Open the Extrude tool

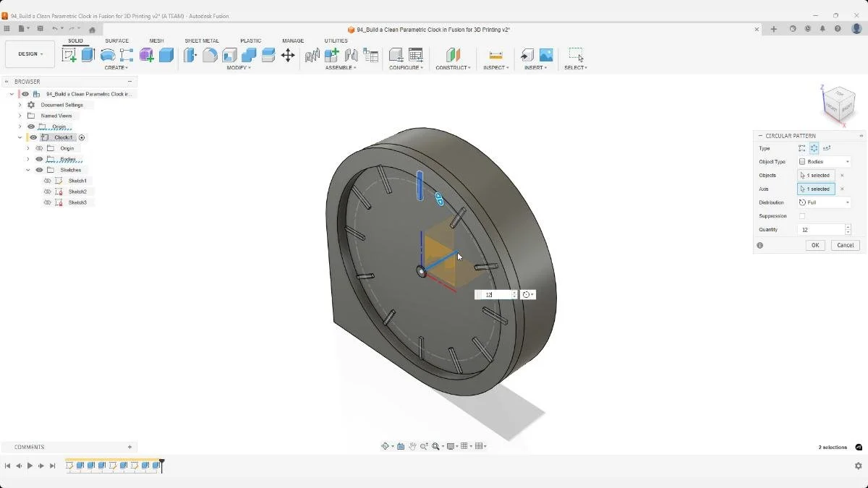click(88, 55)
